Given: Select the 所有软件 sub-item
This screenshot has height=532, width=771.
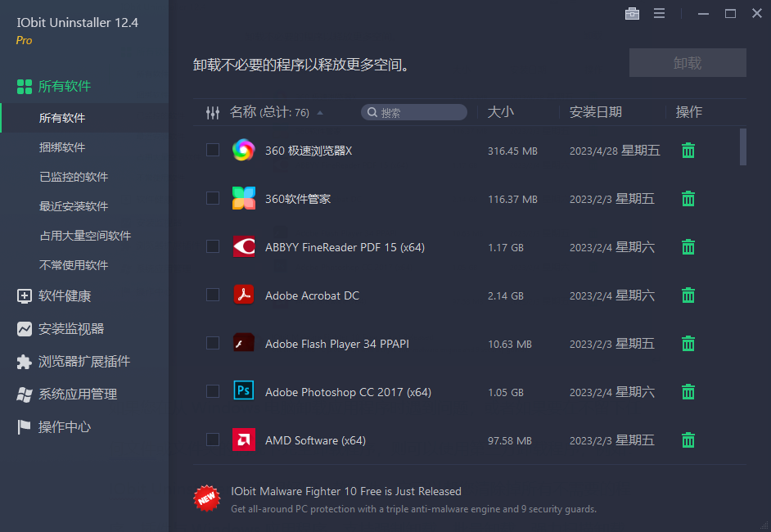Looking at the screenshot, I should point(84,118).
